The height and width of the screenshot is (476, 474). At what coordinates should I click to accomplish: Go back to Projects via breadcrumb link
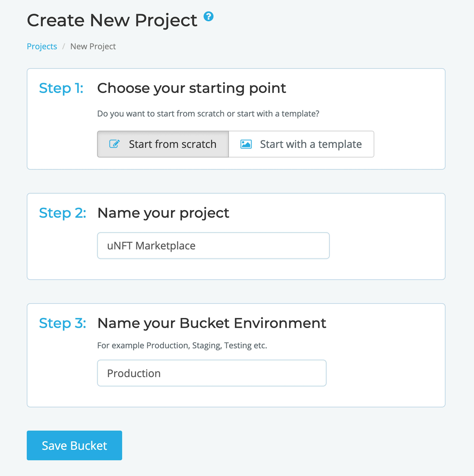(x=42, y=46)
